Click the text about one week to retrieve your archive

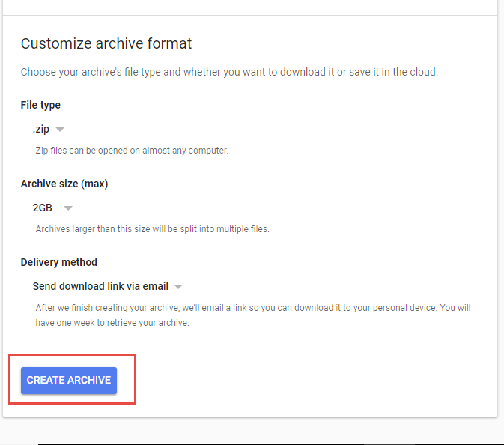(x=253, y=315)
